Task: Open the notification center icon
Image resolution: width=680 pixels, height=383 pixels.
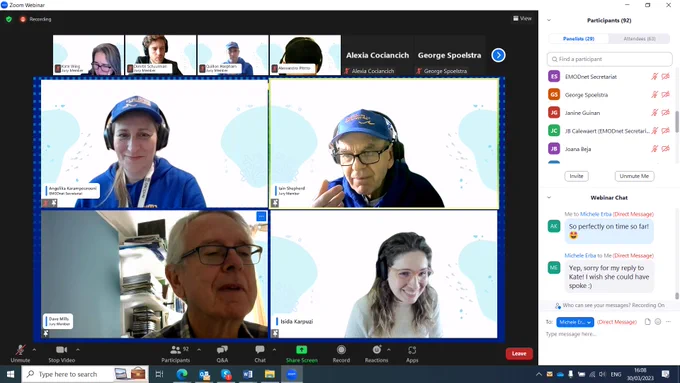Action: tap(666, 374)
